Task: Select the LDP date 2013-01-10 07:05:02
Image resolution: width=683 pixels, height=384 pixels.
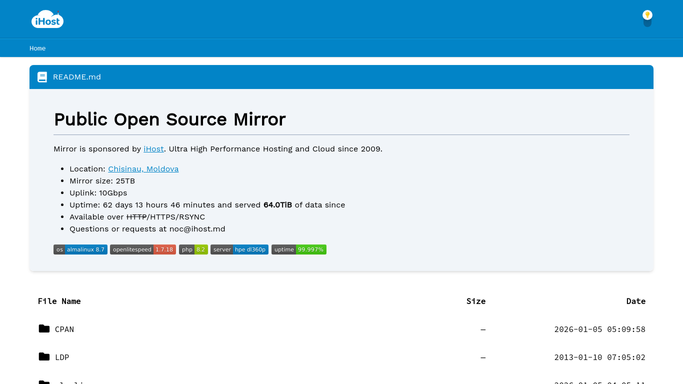Action: point(600,357)
